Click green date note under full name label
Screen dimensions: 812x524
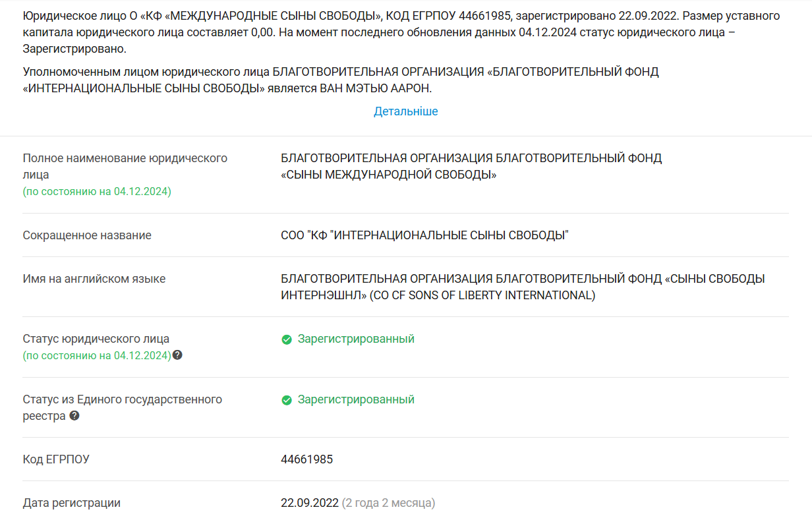point(97,192)
